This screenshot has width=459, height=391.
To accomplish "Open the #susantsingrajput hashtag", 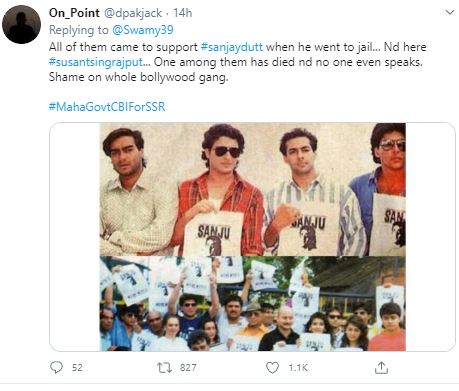I will tap(97, 62).
